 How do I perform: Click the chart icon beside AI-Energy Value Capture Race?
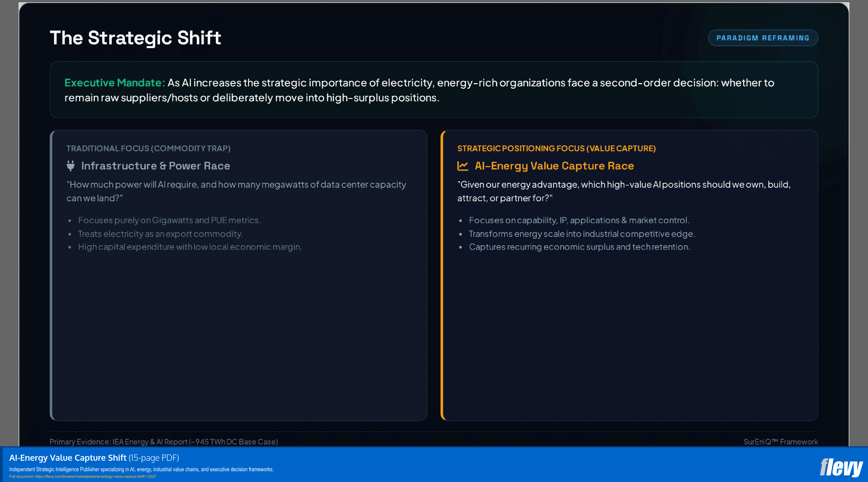tap(463, 166)
